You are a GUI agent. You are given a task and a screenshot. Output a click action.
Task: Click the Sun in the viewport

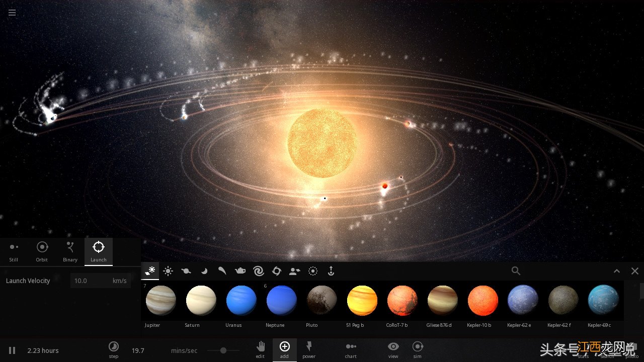coord(322,143)
